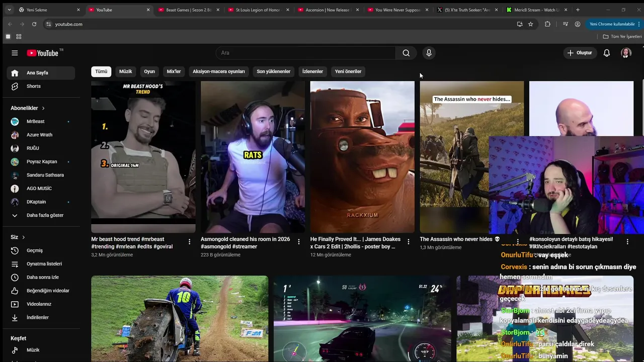
Task: Open Oynatma listeleri playlists
Action: 41,263
